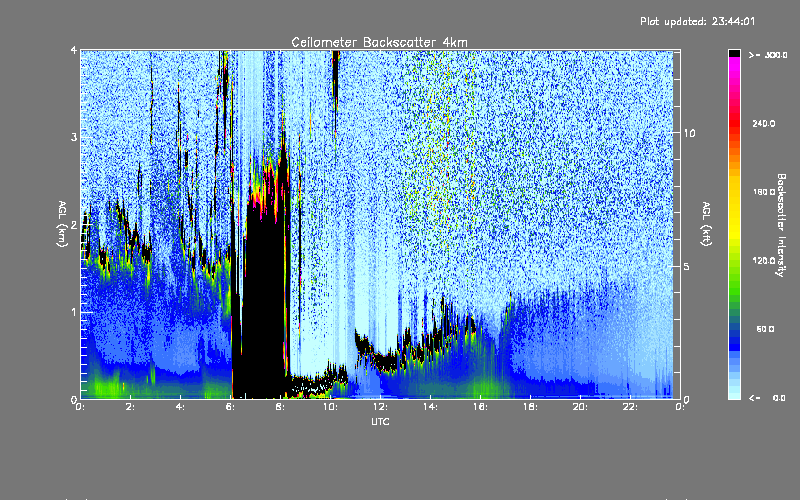Click the 'UTC' x-axis label
The width and height of the screenshot is (800, 500).
point(380,421)
